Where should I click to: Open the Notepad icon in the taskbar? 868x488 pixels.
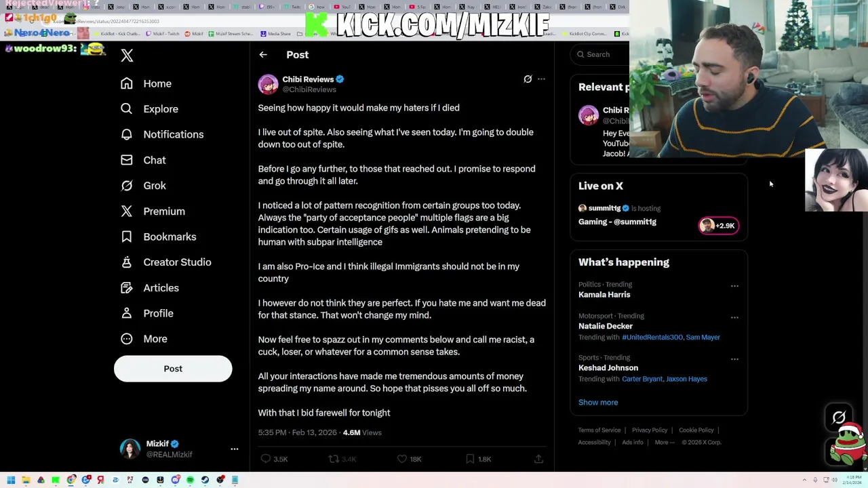(235, 480)
